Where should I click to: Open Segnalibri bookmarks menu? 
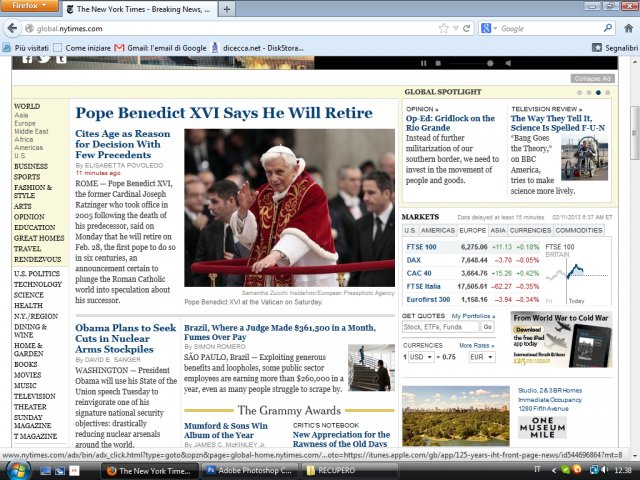pyautogui.click(x=615, y=48)
